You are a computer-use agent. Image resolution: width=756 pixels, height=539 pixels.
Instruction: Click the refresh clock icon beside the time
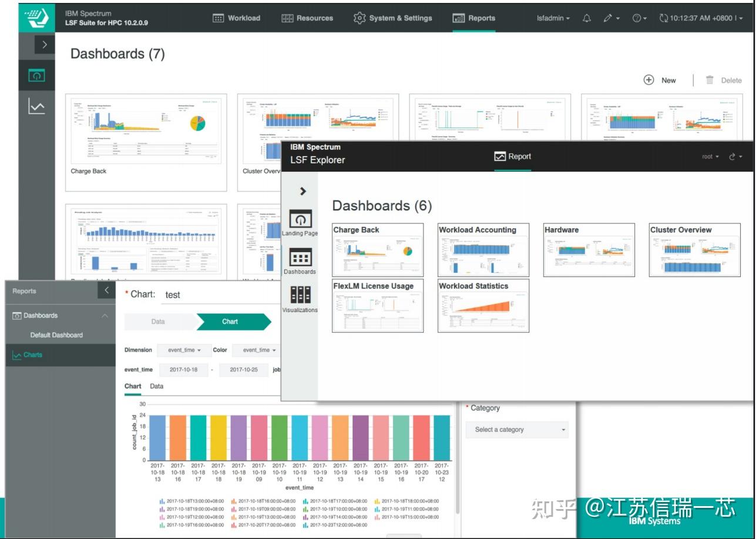tap(663, 18)
